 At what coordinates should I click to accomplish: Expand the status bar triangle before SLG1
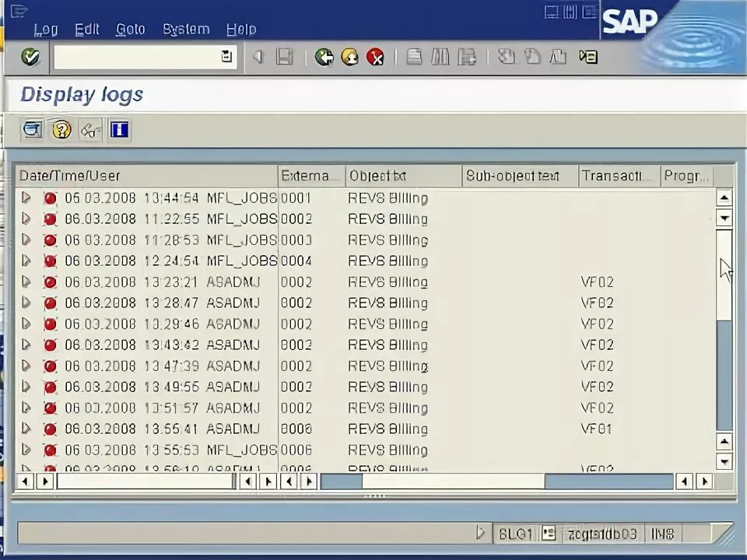coord(481,533)
